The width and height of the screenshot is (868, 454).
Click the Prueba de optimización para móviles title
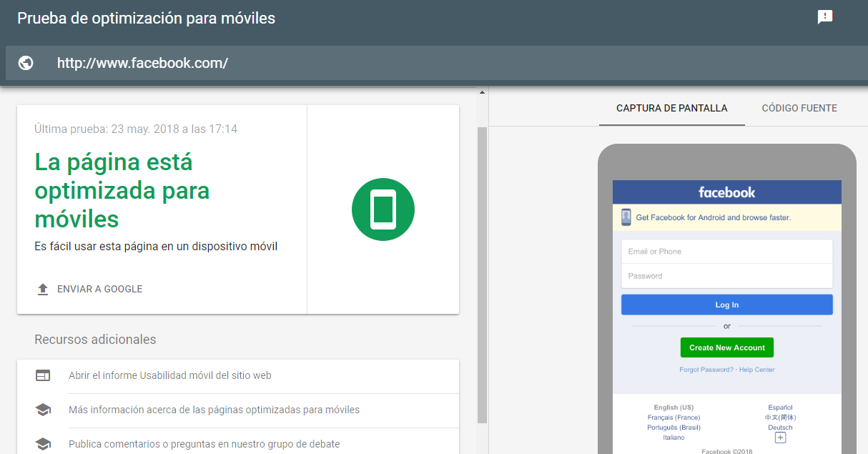click(147, 19)
